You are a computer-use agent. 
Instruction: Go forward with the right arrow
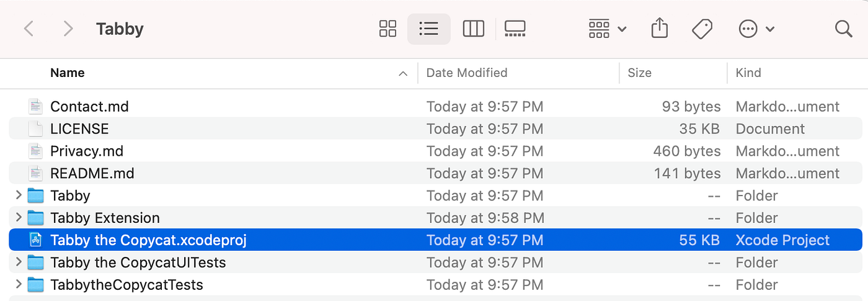(x=68, y=29)
